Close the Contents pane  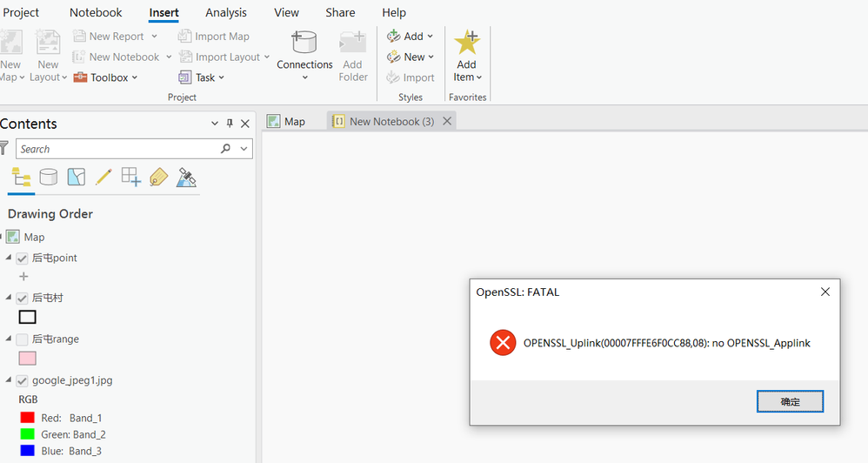point(244,124)
